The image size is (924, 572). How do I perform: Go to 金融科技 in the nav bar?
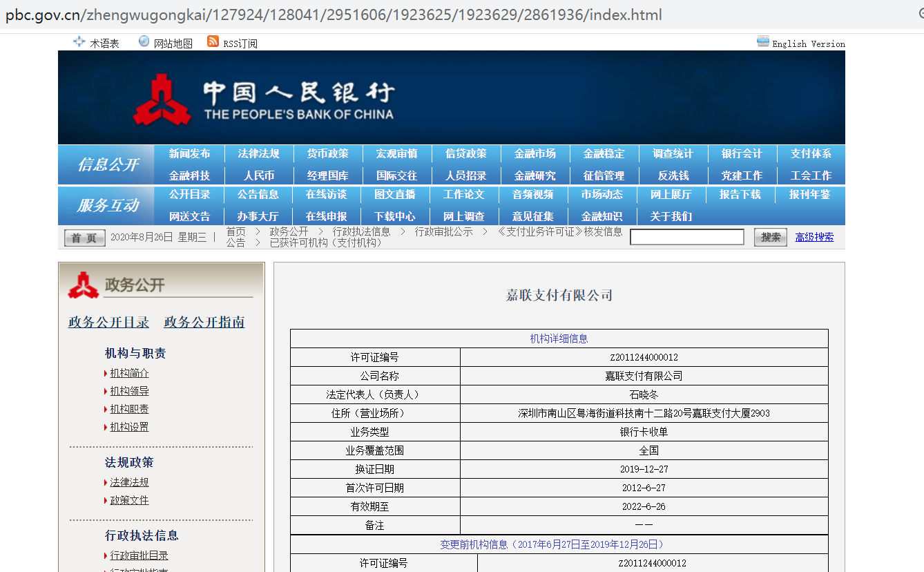point(189,175)
